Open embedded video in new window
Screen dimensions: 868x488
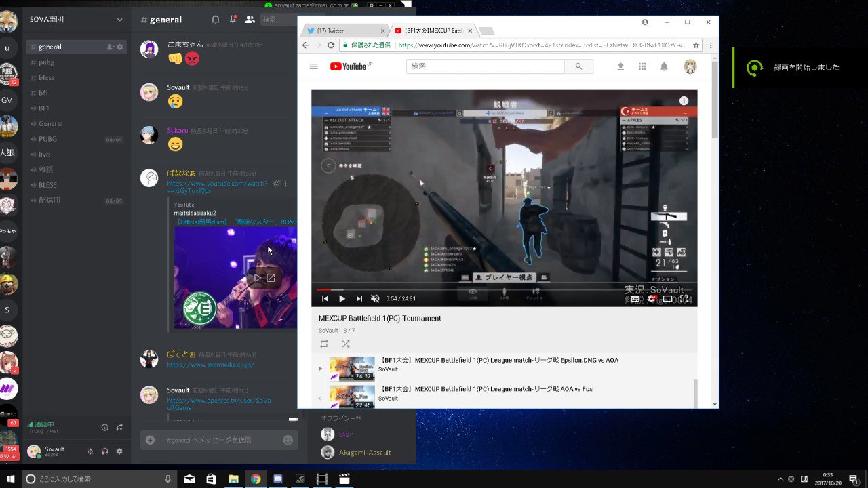click(x=271, y=277)
